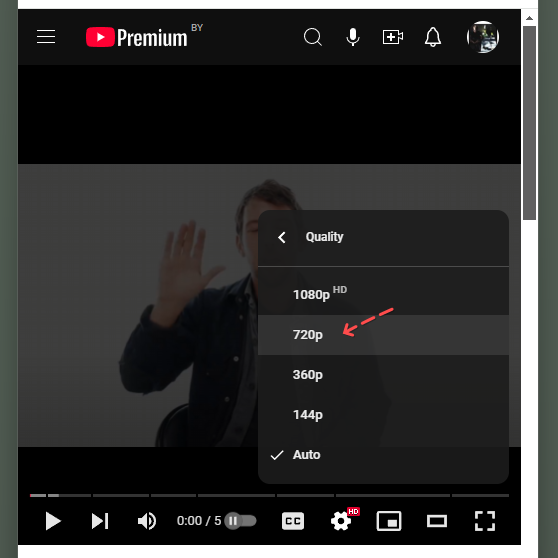Select 1080p HD quality
Image resolution: width=558 pixels, height=558 pixels.
383,294
